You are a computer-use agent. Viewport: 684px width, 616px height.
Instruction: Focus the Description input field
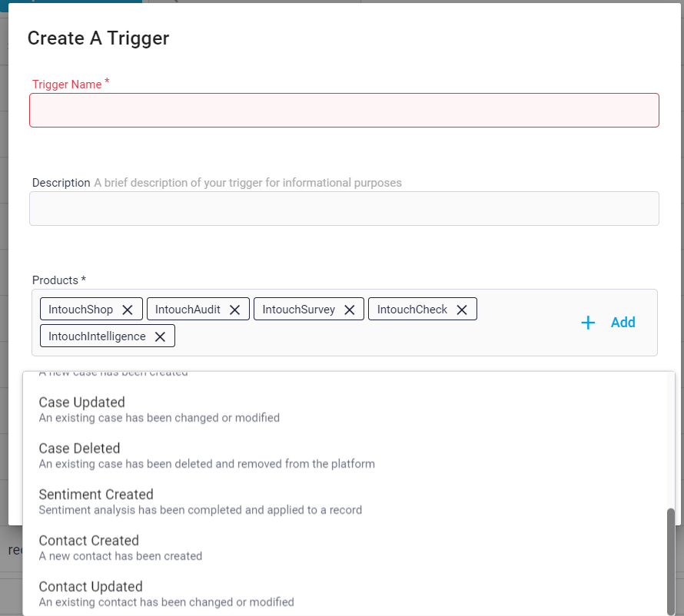point(344,208)
